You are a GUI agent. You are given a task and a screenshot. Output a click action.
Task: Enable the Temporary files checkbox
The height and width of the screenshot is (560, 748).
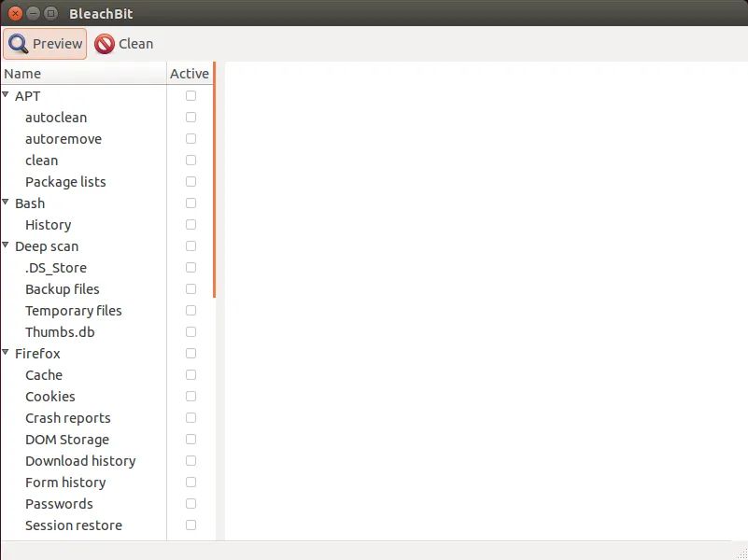(x=191, y=310)
